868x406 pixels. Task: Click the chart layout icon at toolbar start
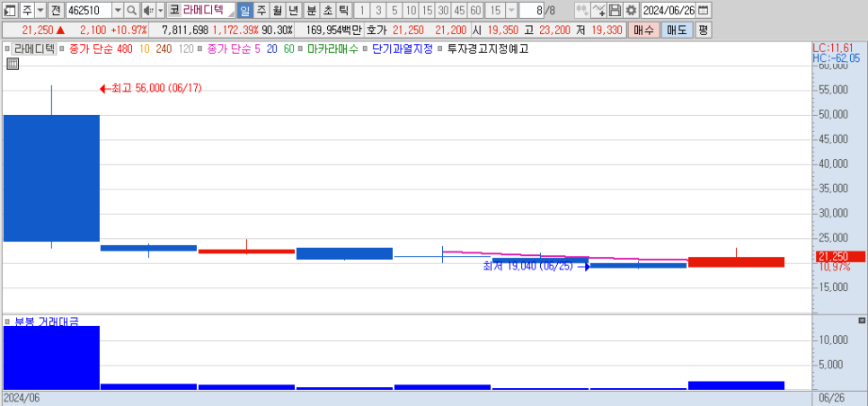pos(10,11)
